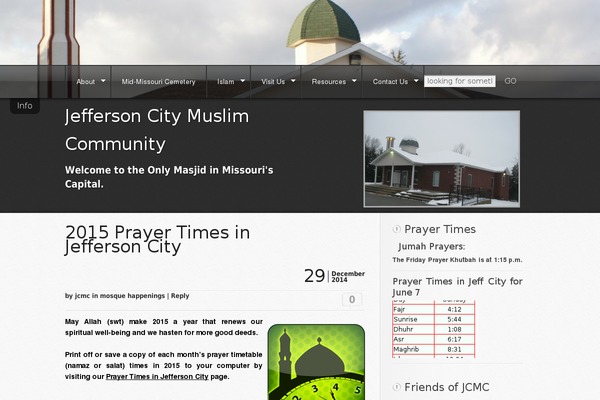Image resolution: width=600 pixels, height=400 pixels.
Task: Select the Fajr row label
Action: [399, 309]
